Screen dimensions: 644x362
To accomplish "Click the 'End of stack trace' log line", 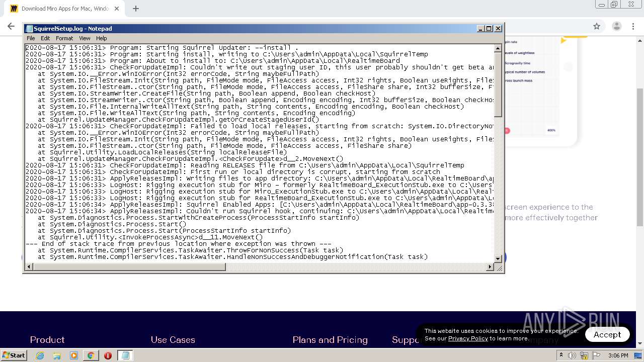I will (x=179, y=244).
